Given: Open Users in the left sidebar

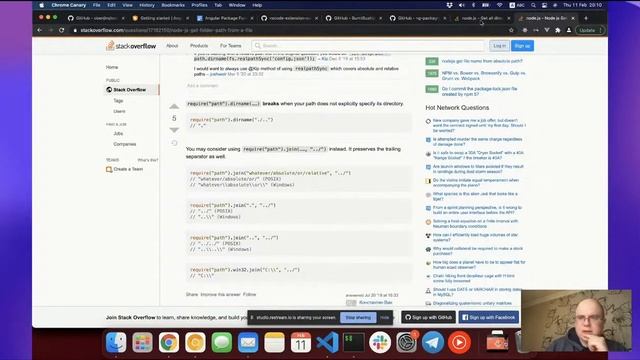Looking at the screenshot, I should point(120,111).
